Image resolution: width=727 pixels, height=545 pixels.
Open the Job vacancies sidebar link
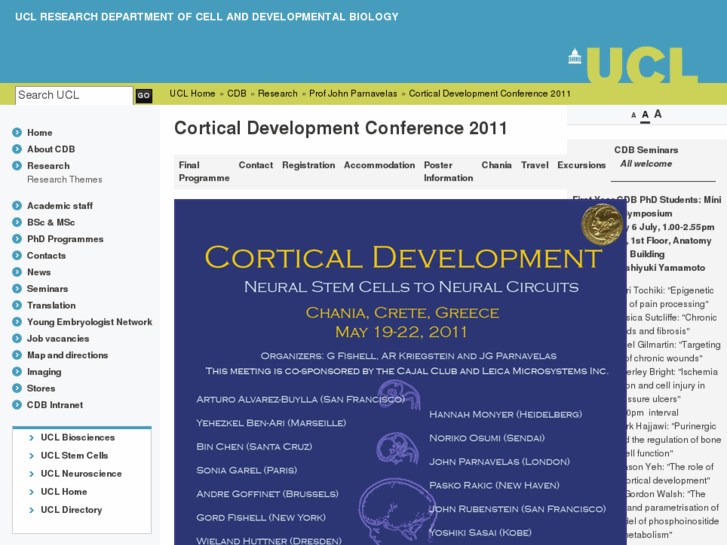pyautogui.click(x=58, y=338)
